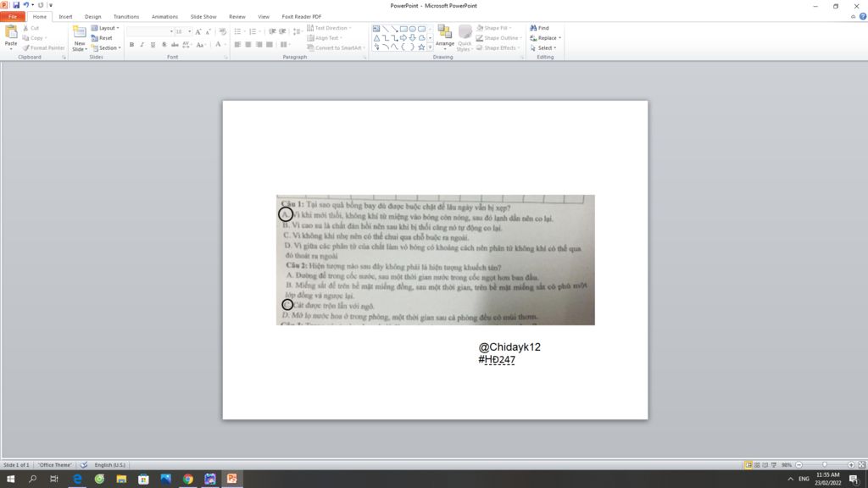The image size is (868, 488).
Task: Justify text alignment
Action: (269, 45)
